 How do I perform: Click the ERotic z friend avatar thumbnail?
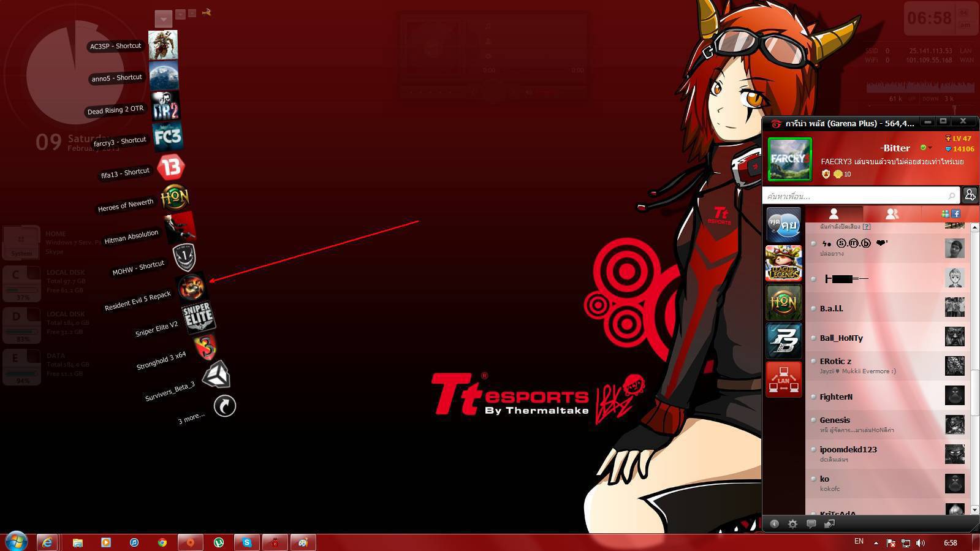click(x=954, y=366)
